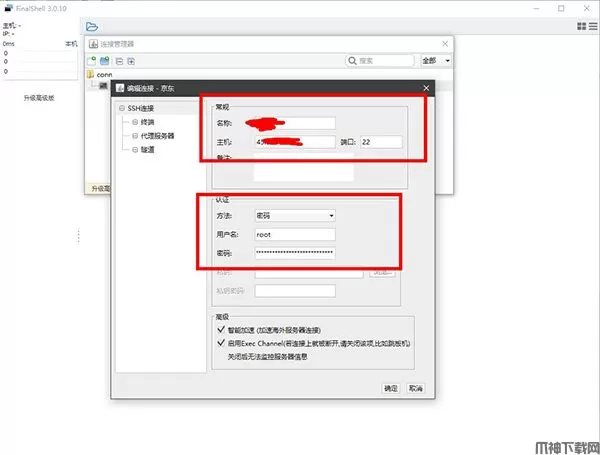Screen dimensions: 600x455
Task: Click the port field showing 22
Action: click(381, 142)
